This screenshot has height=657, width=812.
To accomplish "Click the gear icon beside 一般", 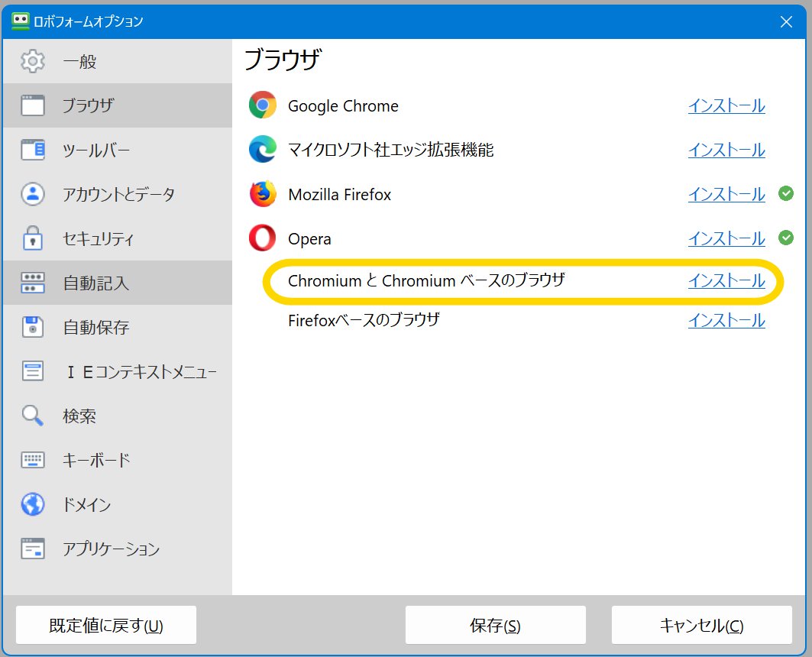I will pos(33,61).
